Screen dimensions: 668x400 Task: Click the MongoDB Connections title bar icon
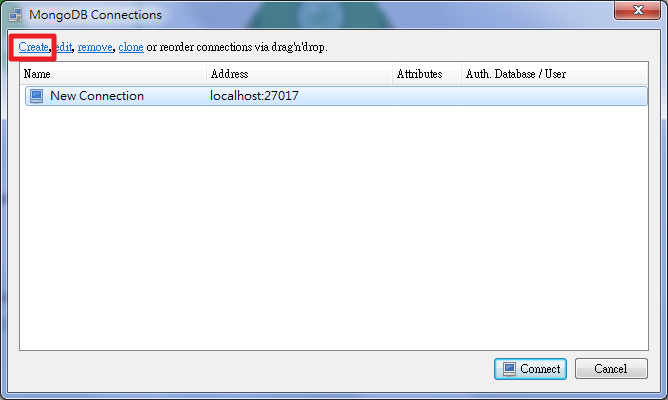[15, 14]
